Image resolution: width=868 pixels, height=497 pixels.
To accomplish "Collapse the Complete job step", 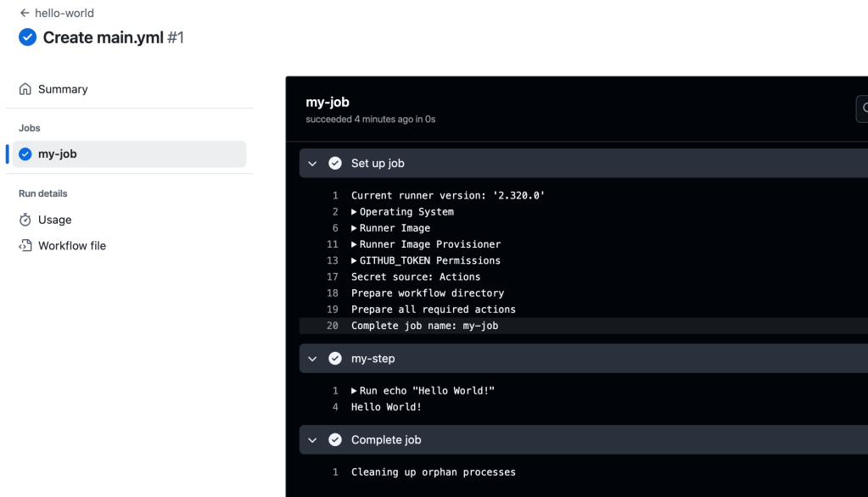I will [x=312, y=440].
